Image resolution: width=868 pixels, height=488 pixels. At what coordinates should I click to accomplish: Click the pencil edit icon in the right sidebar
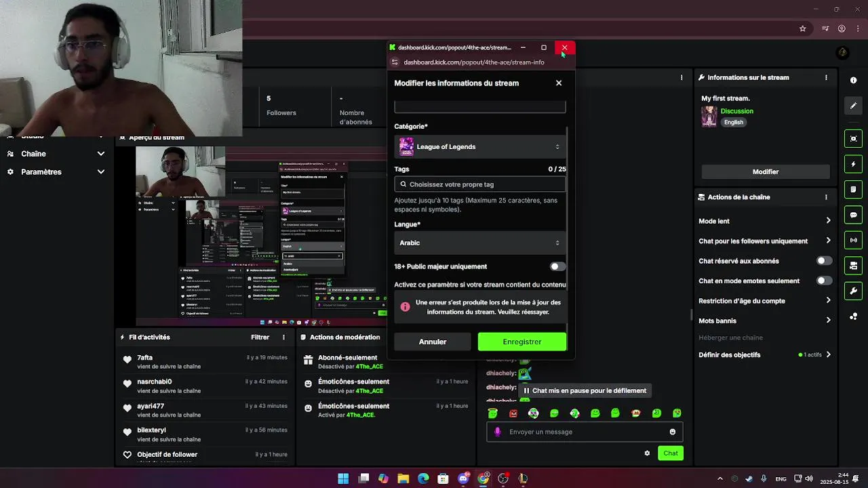853,106
